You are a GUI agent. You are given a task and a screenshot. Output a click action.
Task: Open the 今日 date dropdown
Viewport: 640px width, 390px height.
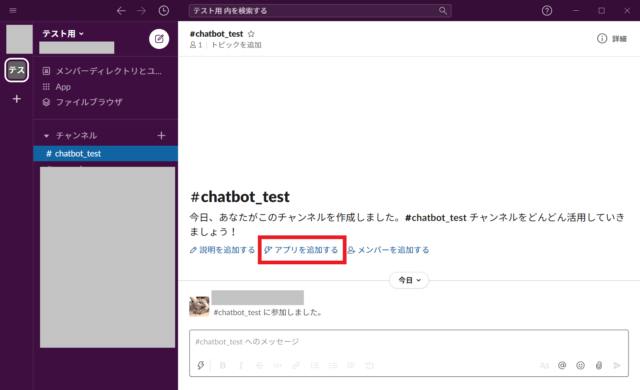coord(409,280)
